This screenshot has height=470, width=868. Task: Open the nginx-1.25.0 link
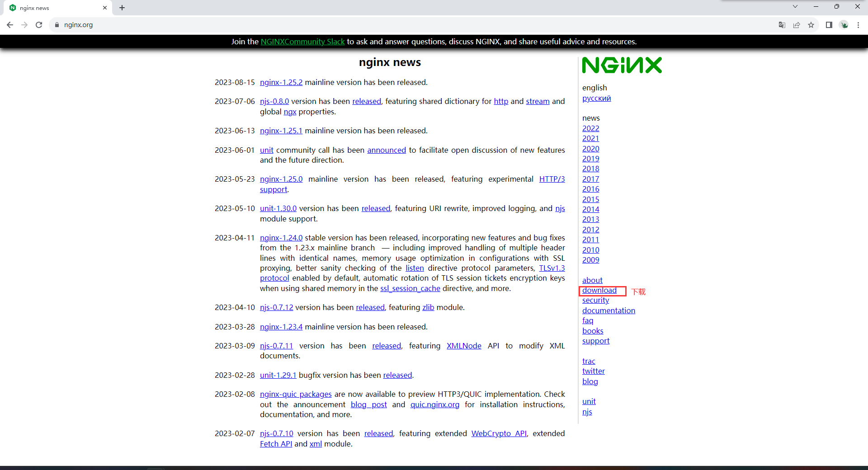[x=281, y=179]
